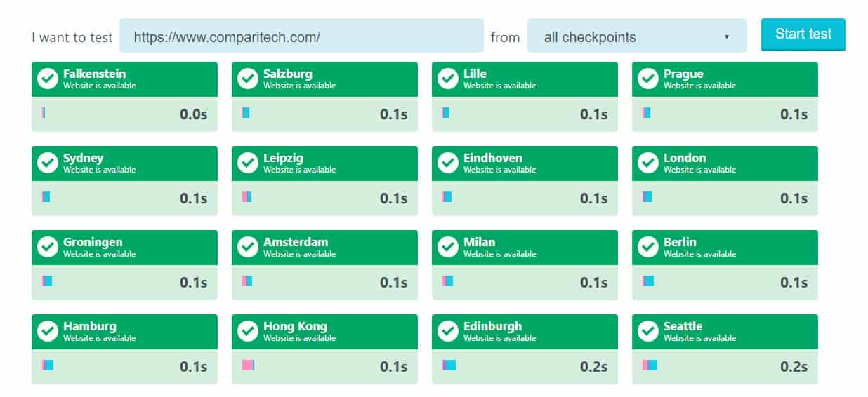This screenshot has height=397, width=868.
Task: Select the Seattle status checkmark icon
Action: point(647,331)
